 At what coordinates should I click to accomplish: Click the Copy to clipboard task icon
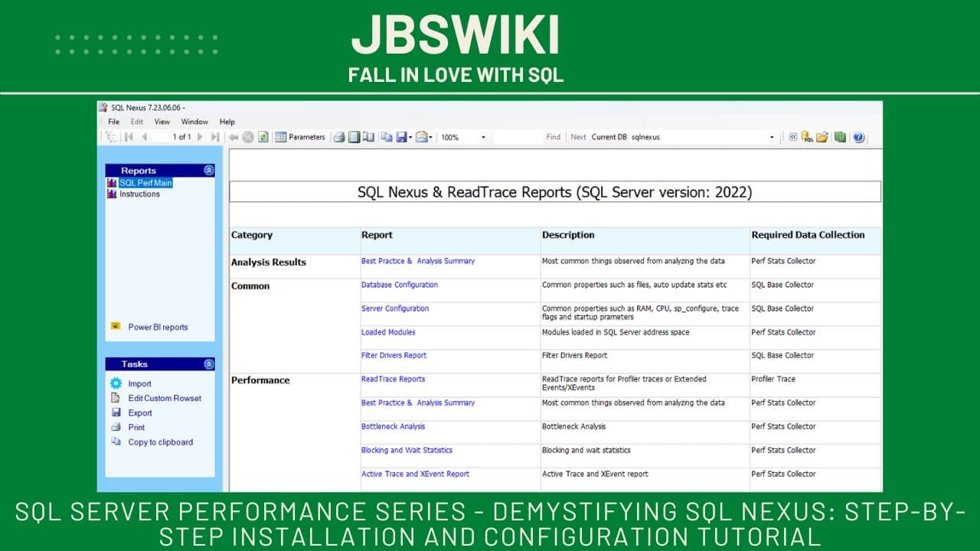coord(116,442)
